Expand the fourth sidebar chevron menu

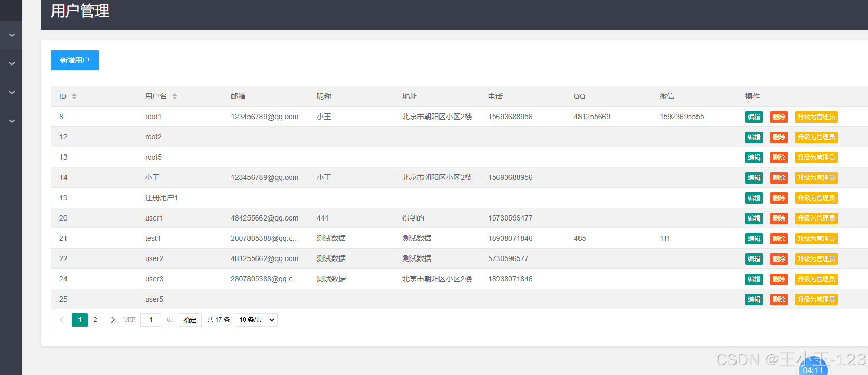(11, 121)
